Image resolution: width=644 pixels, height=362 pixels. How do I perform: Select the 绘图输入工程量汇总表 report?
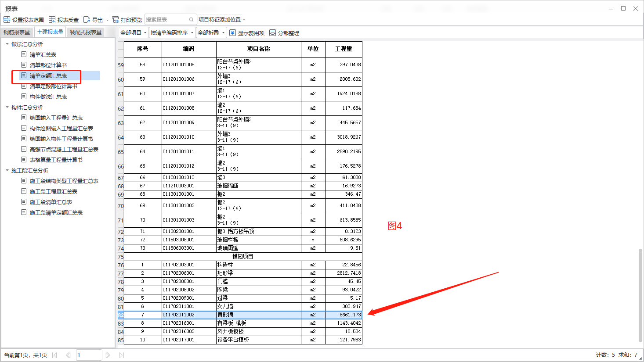point(56,118)
